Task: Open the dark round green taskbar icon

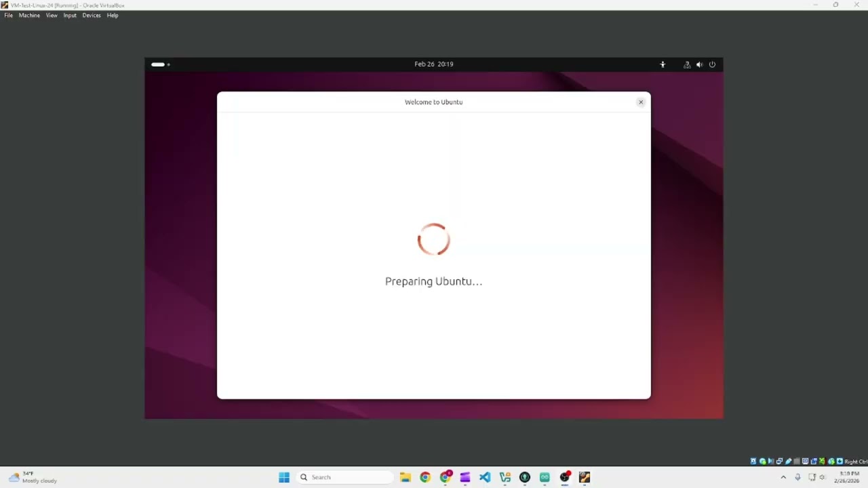Action: pos(525,477)
